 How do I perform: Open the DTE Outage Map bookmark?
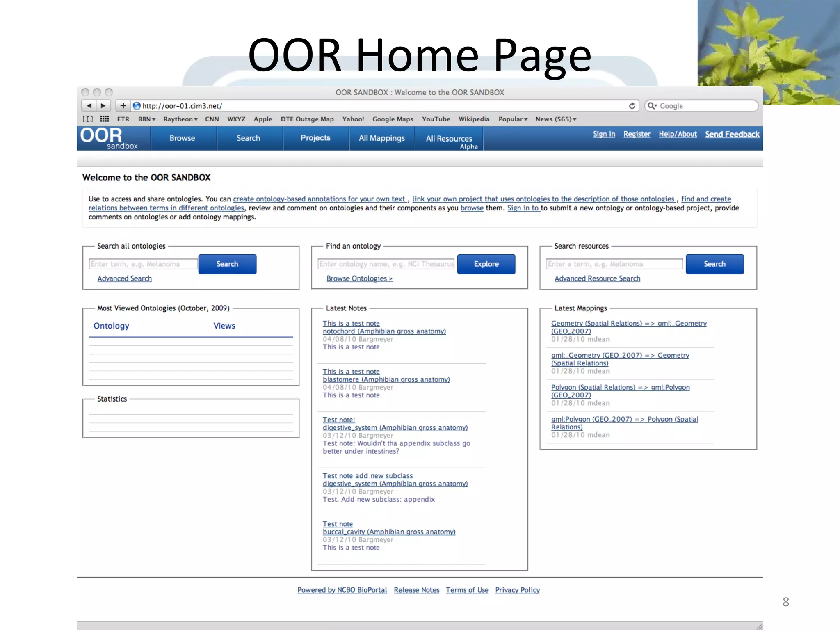307,119
